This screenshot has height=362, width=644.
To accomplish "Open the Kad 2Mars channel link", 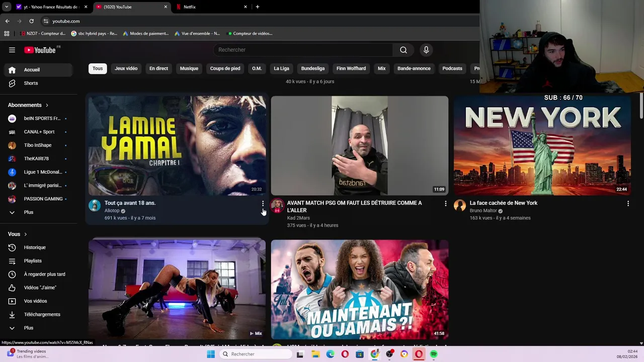I will pos(298,218).
